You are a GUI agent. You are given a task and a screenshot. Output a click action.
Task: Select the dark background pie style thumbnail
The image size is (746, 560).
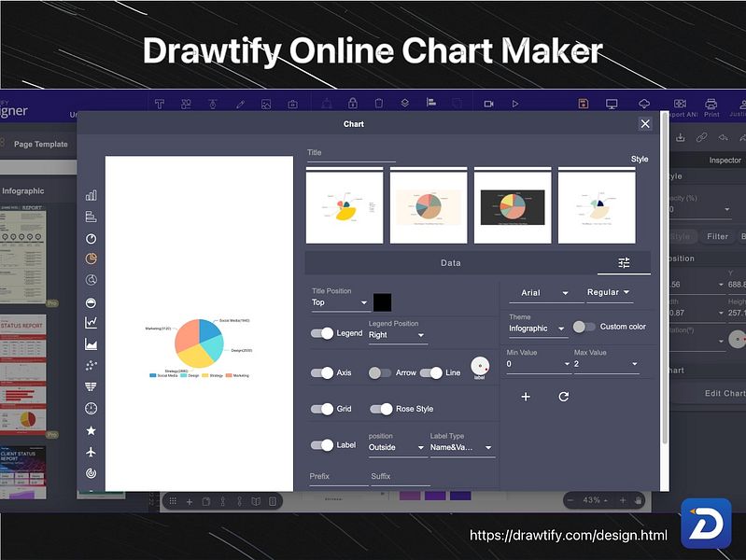coord(513,207)
